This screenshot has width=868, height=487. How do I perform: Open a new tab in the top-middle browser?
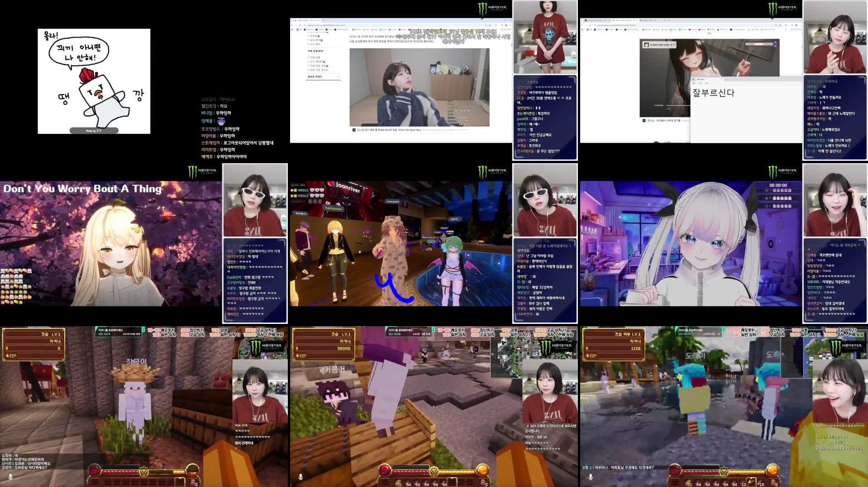point(323,20)
